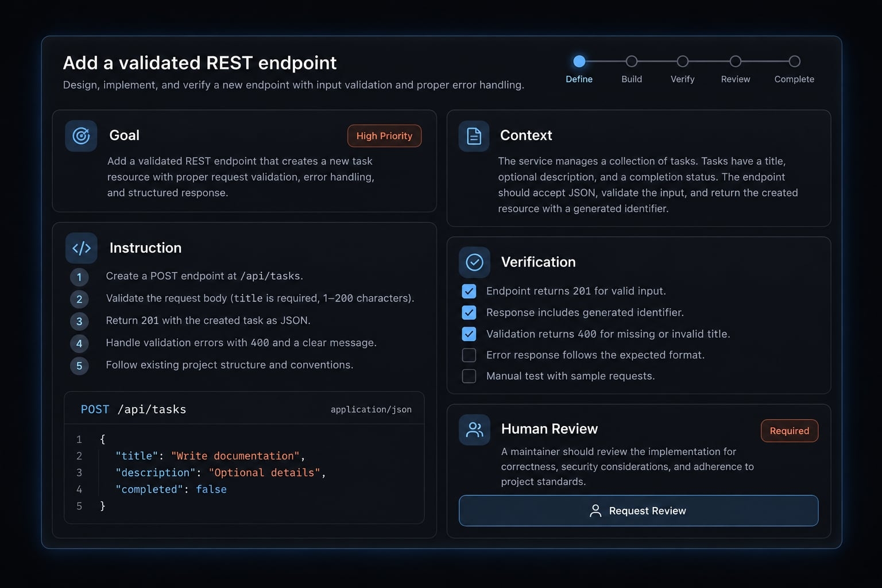
Task: Click the "Write documentation" string value
Action: coord(235,456)
